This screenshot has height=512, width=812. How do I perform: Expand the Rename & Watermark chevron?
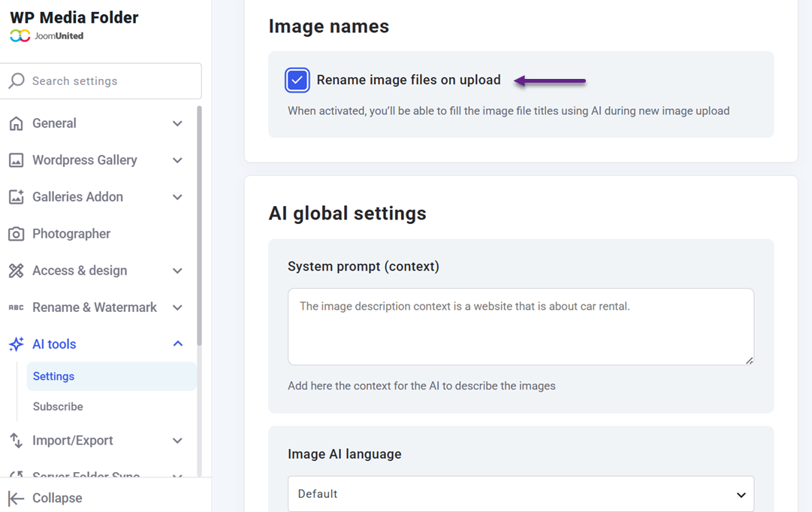[177, 308]
